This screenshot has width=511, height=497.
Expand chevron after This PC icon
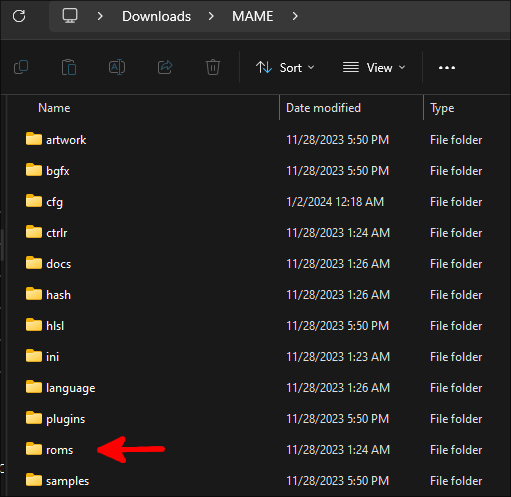[x=100, y=16]
